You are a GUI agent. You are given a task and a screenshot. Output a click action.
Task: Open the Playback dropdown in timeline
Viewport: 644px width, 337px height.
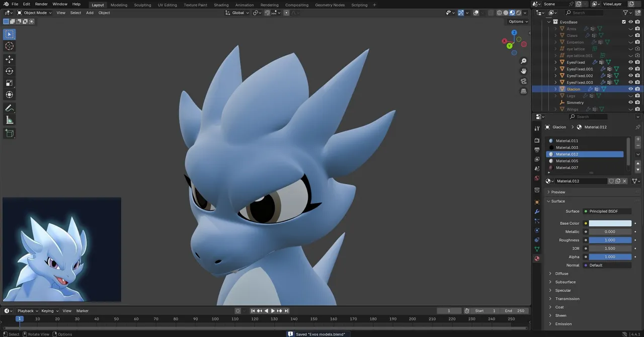coord(28,311)
